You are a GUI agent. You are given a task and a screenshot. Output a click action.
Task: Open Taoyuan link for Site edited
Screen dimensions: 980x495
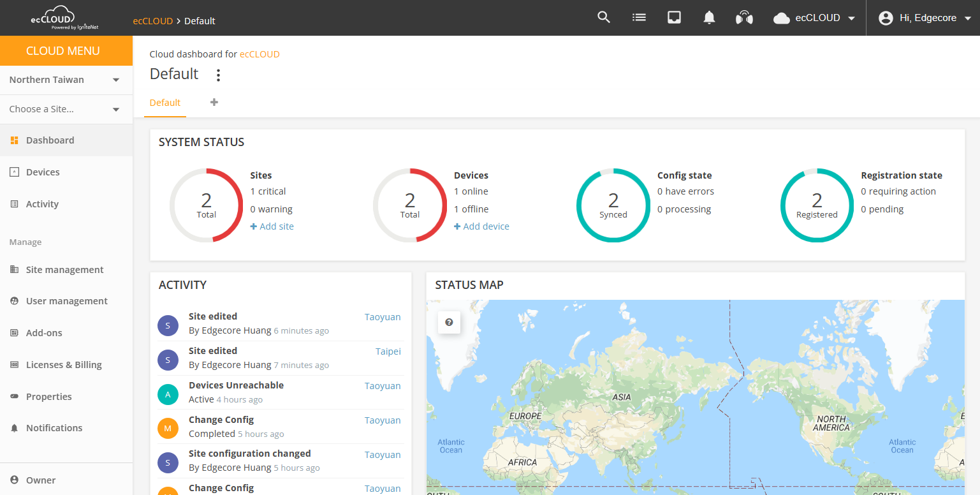tap(383, 317)
